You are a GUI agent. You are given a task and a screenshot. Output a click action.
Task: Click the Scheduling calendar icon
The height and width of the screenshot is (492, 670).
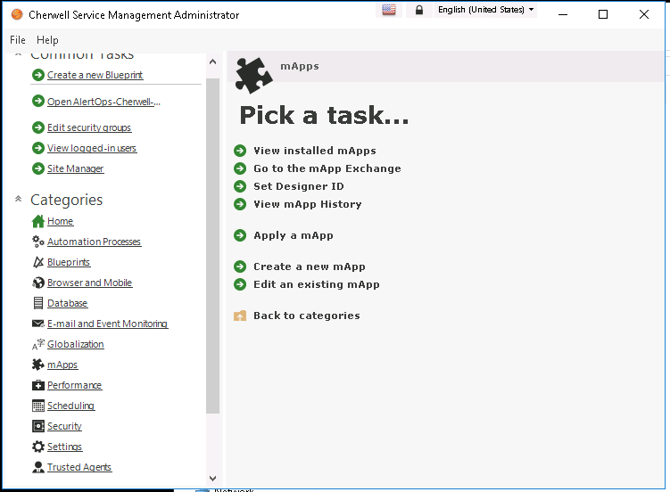(38, 406)
